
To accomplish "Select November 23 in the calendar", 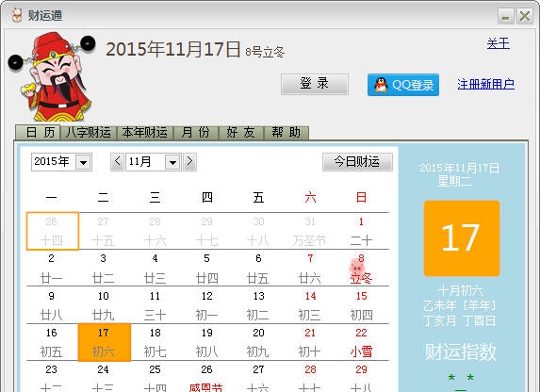I will [52, 377].
